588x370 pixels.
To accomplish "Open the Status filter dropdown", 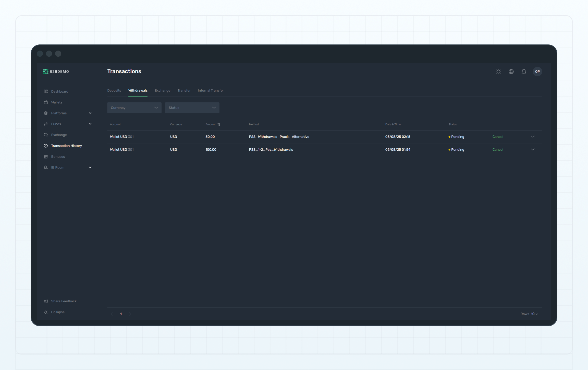I will pyautogui.click(x=192, y=108).
